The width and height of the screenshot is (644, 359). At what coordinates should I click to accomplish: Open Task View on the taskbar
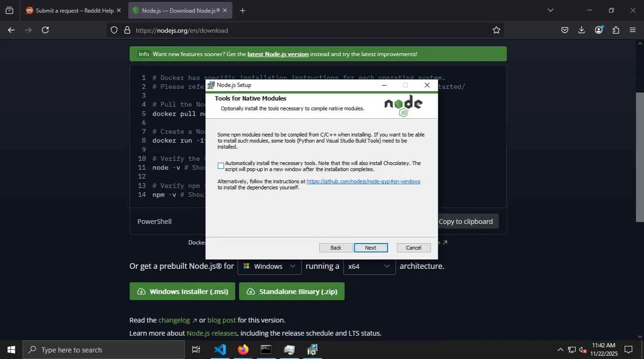click(x=196, y=350)
